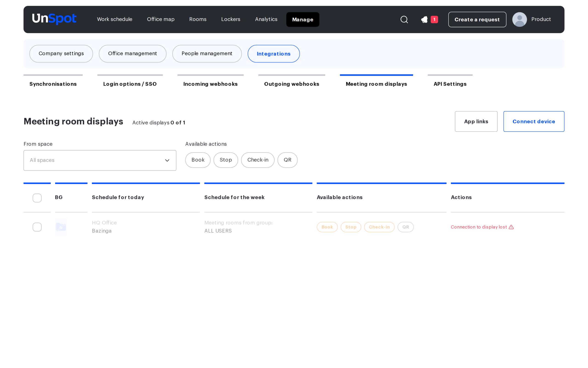Switch to People management
This screenshot has height=368, width=588.
207,54
